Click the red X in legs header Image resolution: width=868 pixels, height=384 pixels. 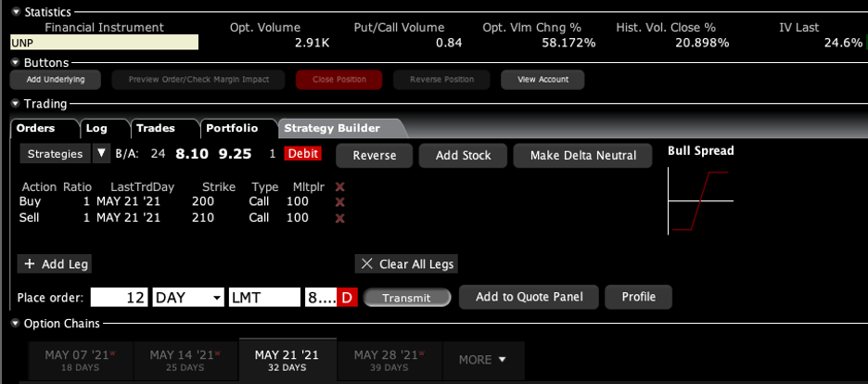pyautogui.click(x=339, y=186)
